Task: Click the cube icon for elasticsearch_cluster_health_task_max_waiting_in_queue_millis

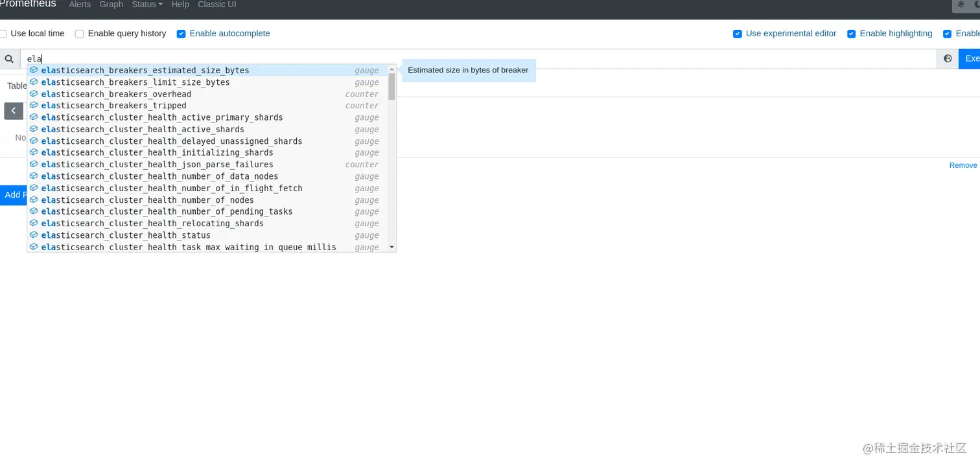Action: [34, 246]
